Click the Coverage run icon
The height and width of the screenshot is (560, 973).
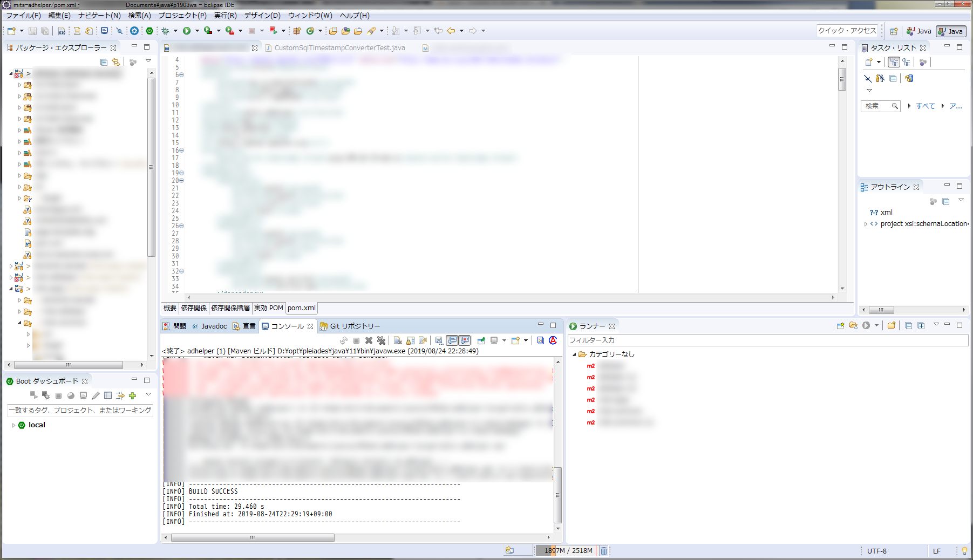(x=208, y=31)
